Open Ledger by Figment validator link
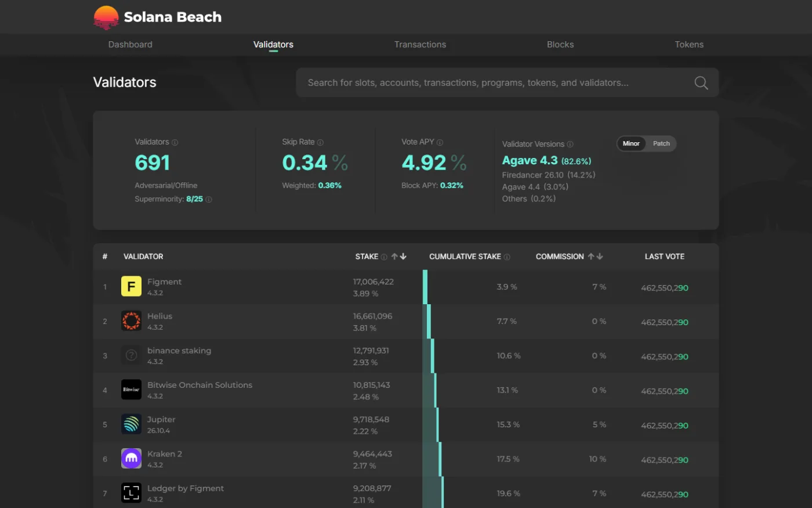 coord(186,488)
